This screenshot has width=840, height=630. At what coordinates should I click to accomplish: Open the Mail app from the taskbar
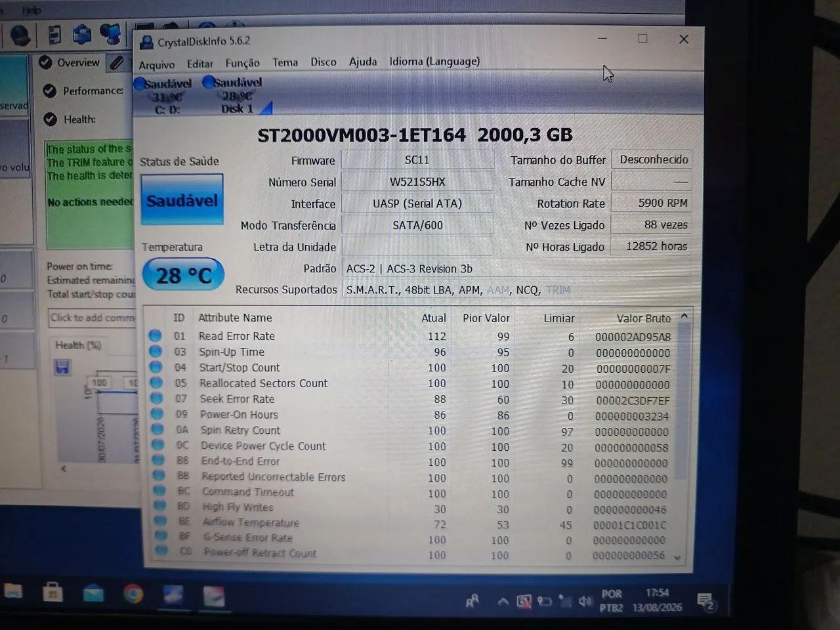93,594
